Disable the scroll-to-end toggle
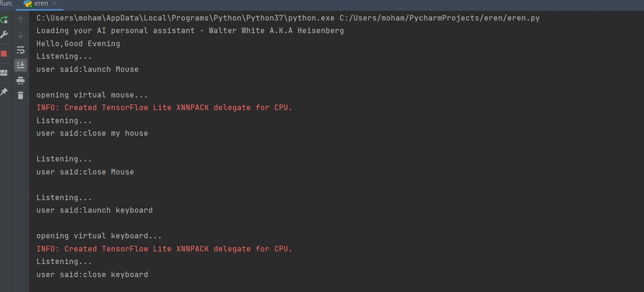The width and height of the screenshot is (644, 292). (20, 65)
